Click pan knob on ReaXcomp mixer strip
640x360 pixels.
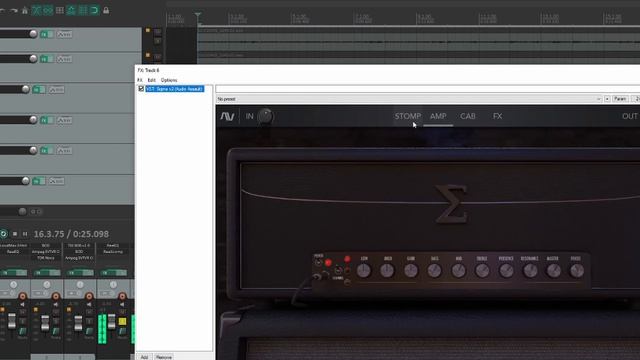point(113,285)
